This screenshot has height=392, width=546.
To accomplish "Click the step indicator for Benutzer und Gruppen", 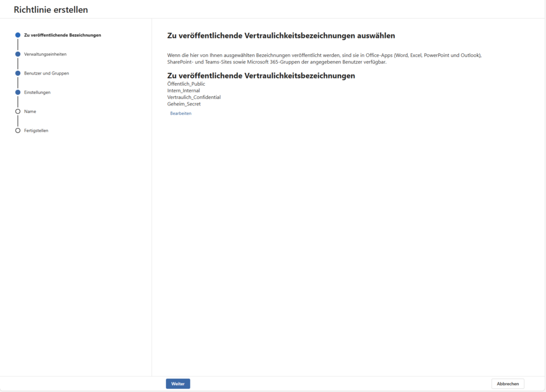I will tap(18, 73).
